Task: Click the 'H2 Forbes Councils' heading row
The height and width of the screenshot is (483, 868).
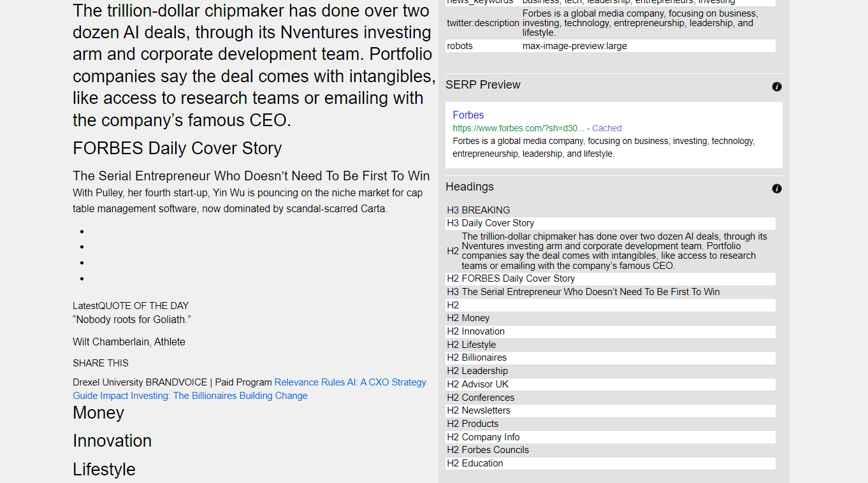Action: coord(611,450)
